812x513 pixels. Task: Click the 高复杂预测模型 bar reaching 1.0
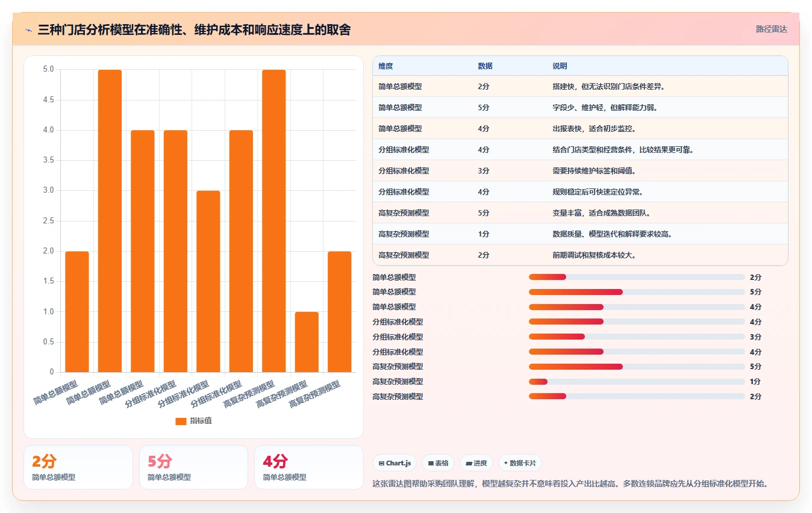307,342
